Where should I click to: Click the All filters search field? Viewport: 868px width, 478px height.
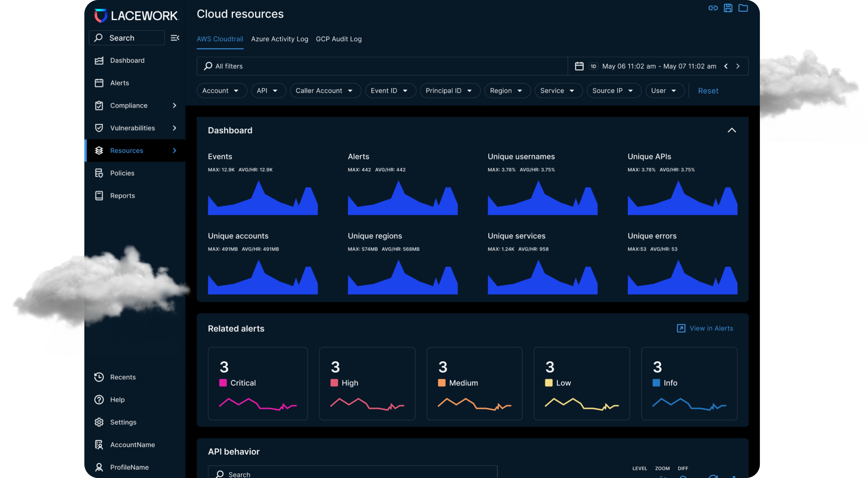[x=382, y=66]
